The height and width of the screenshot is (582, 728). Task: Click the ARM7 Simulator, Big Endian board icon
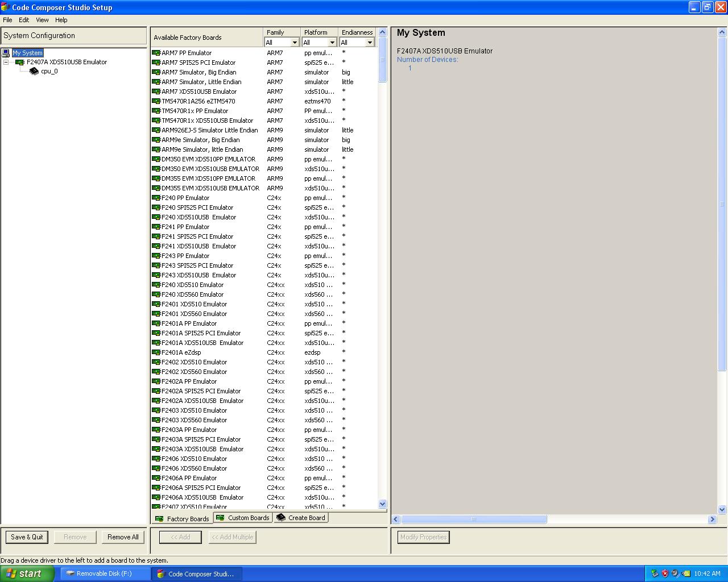coord(156,72)
